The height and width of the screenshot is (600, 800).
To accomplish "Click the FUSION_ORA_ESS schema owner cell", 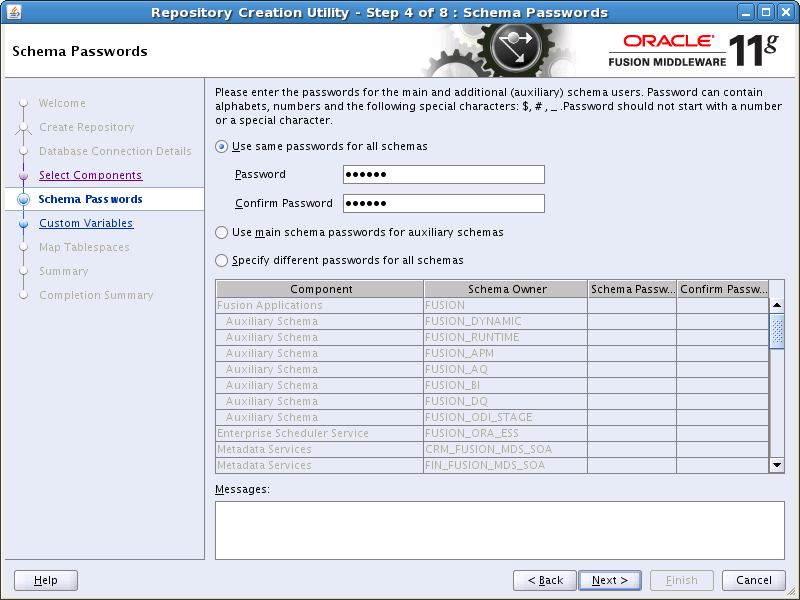I will point(506,433).
